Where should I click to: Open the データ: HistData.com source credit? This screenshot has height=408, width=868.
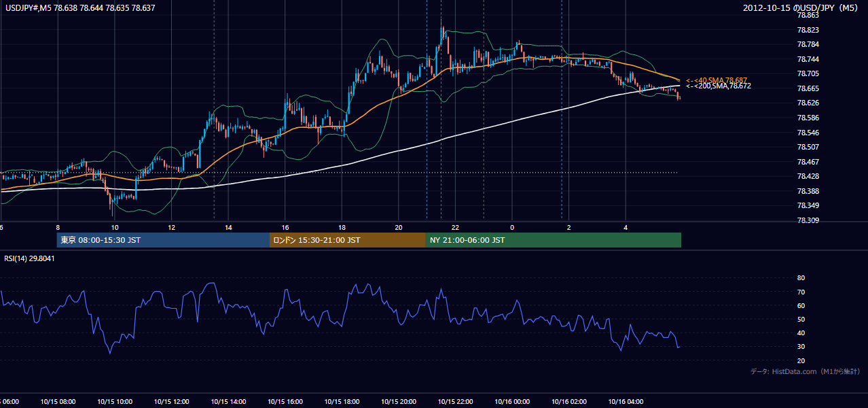[806, 372]
